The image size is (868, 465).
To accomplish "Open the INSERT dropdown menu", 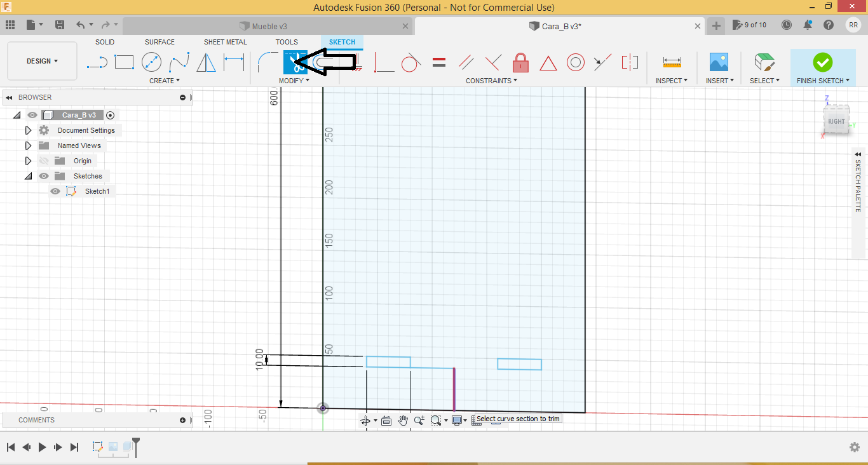I will pyautogui.click(x=720, y=81).
